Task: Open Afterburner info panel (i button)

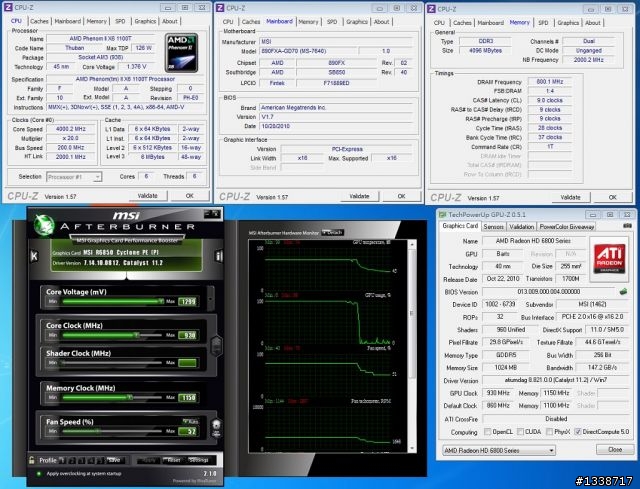Action: [x=219, y=256]
